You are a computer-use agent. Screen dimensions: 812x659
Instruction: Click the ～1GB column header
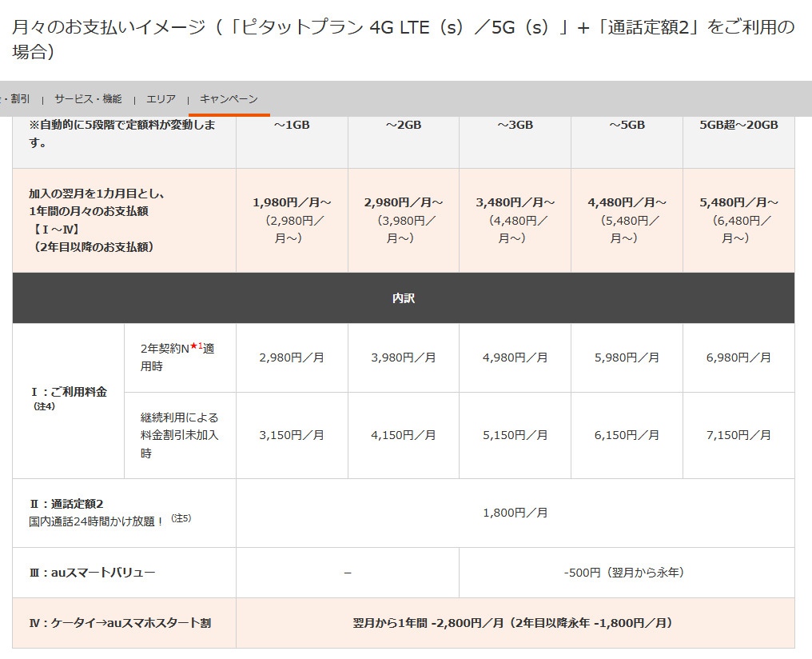[292, 126]
